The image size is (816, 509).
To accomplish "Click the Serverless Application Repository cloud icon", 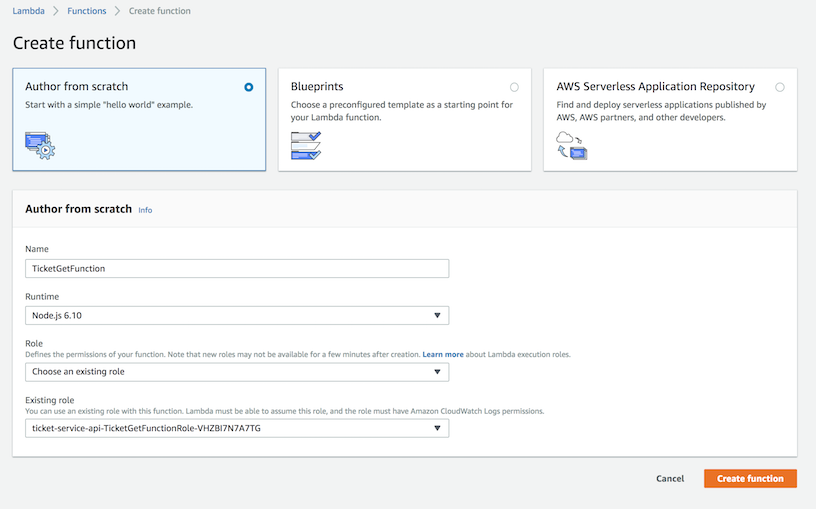I will coord(571,145).
